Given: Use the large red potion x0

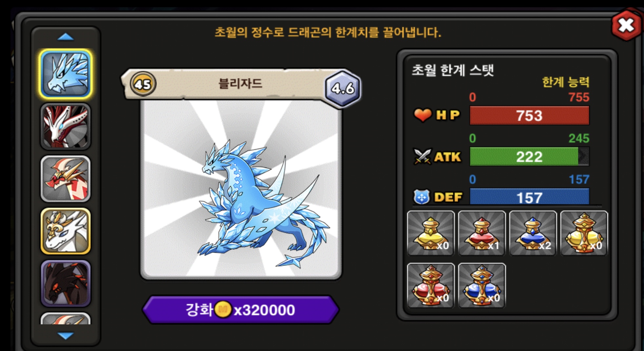Looking at the screenshot, I should click(431, 285).
